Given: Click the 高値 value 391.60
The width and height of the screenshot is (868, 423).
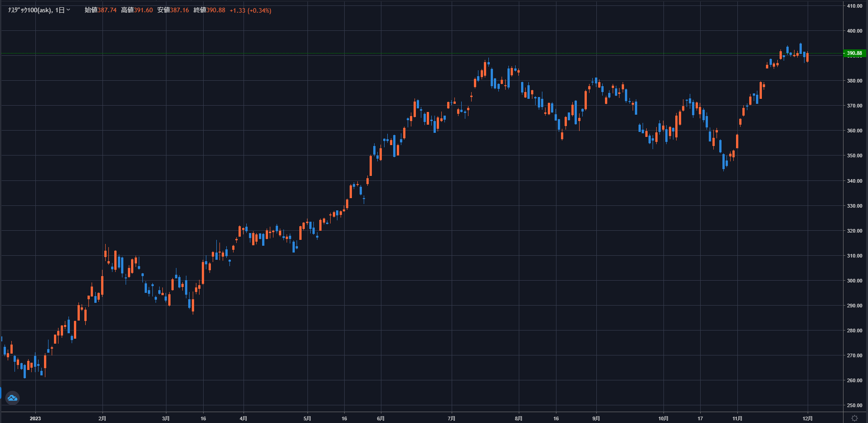Looking at the screenshot, I should [143, 10].
